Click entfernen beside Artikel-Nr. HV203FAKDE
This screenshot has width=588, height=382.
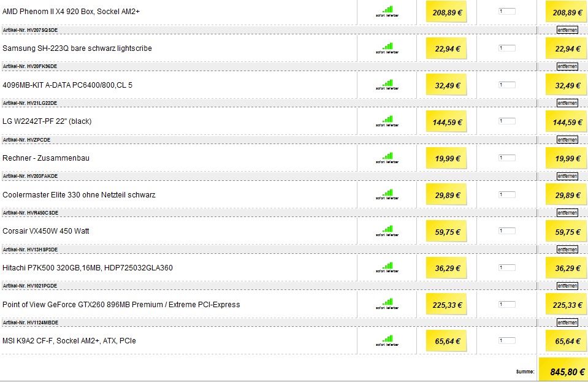[x=567, y=176]
